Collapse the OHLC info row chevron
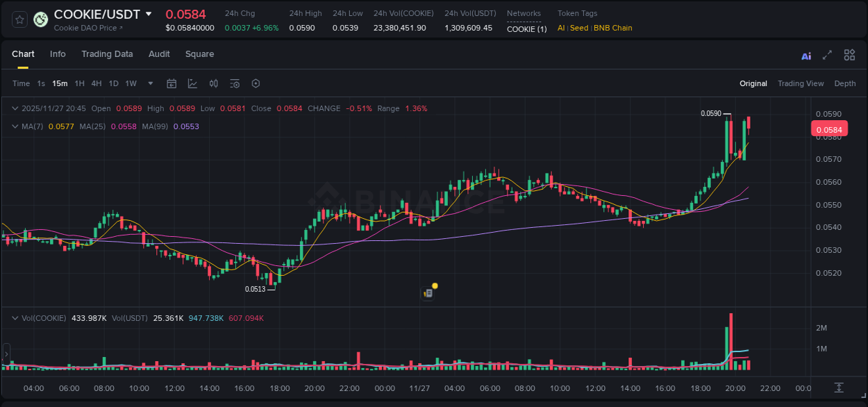The image size is (868, 407). tap(15, 108)
